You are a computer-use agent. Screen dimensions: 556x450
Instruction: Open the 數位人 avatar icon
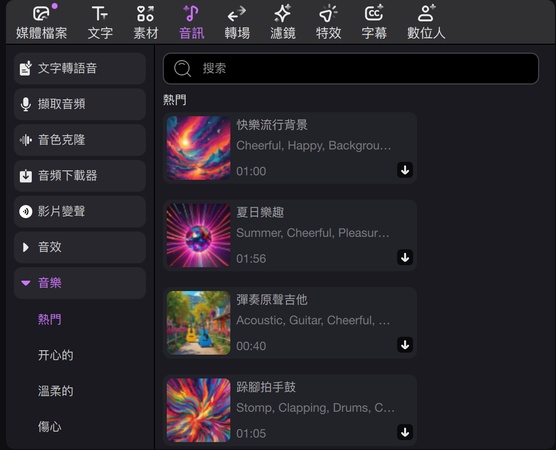coord(426,13)
